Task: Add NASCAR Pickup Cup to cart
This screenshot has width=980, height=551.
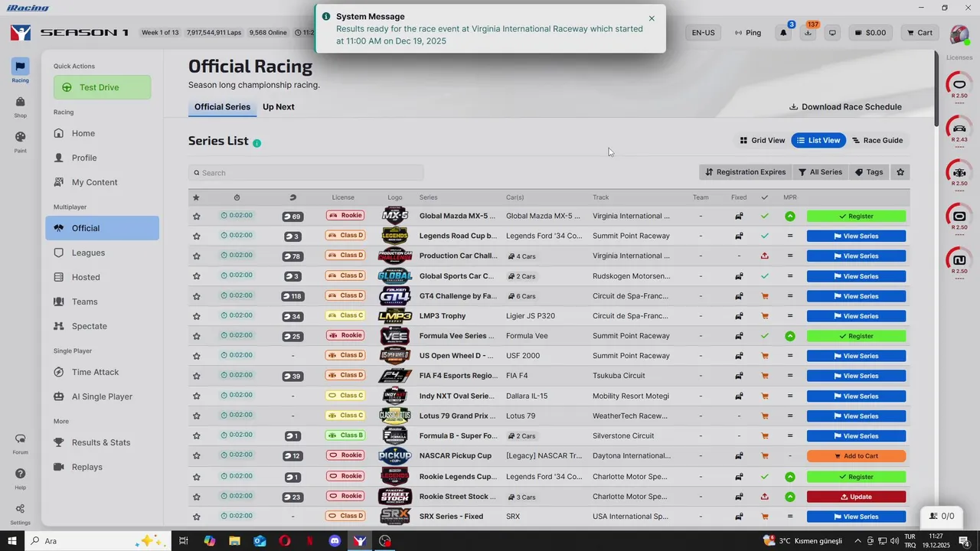Action: pos(856,456)
